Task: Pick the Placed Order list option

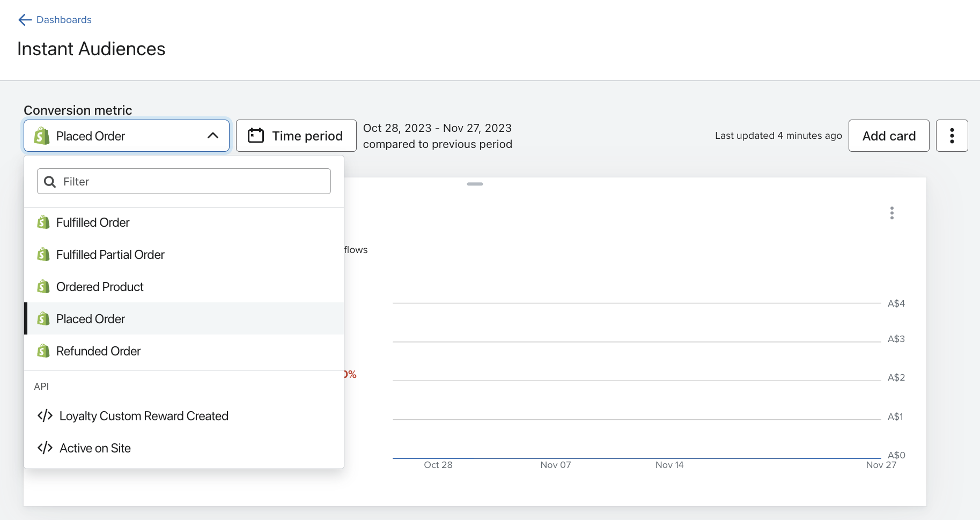Action: tap(184, 319)
